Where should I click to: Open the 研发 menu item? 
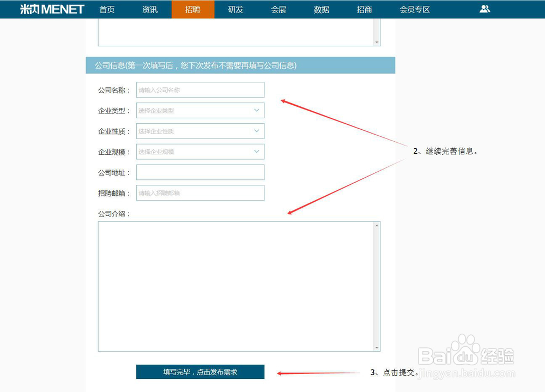(x=235, y=9)
